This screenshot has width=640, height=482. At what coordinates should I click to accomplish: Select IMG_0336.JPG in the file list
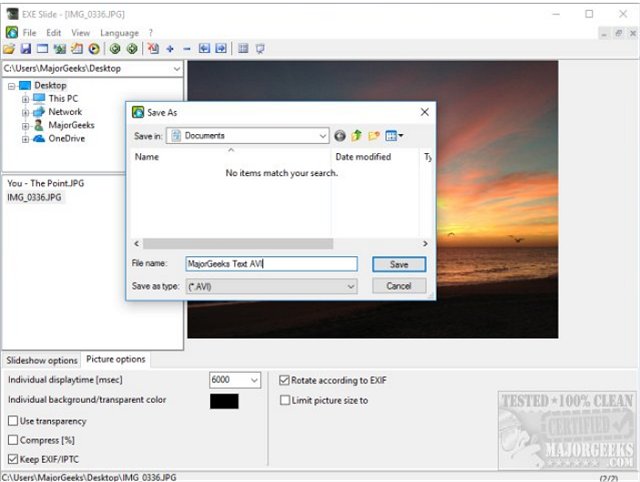click(34, 197)
